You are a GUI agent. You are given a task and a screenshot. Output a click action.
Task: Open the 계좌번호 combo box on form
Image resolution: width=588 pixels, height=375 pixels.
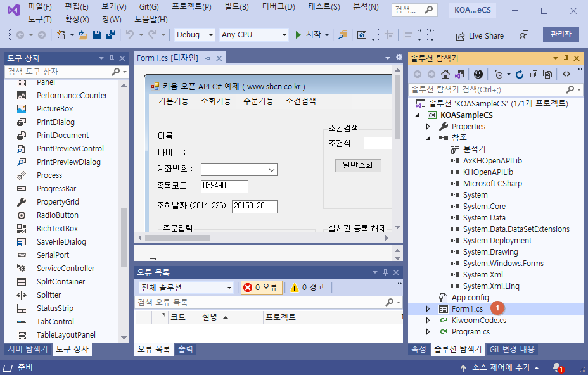[272, 170]
